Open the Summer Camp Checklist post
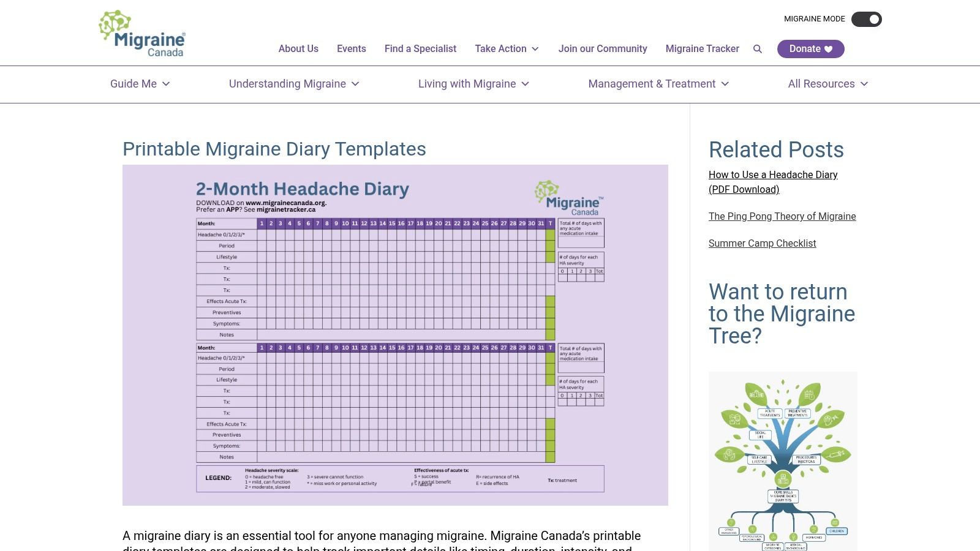This screenshot has height=551, width=980. 762,243
